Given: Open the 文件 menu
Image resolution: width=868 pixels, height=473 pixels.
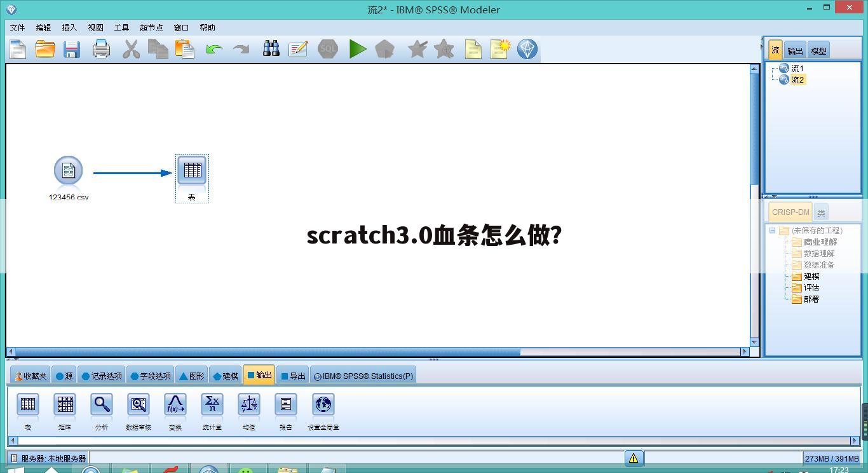Looking at the screenshot, I should (17, 27).
